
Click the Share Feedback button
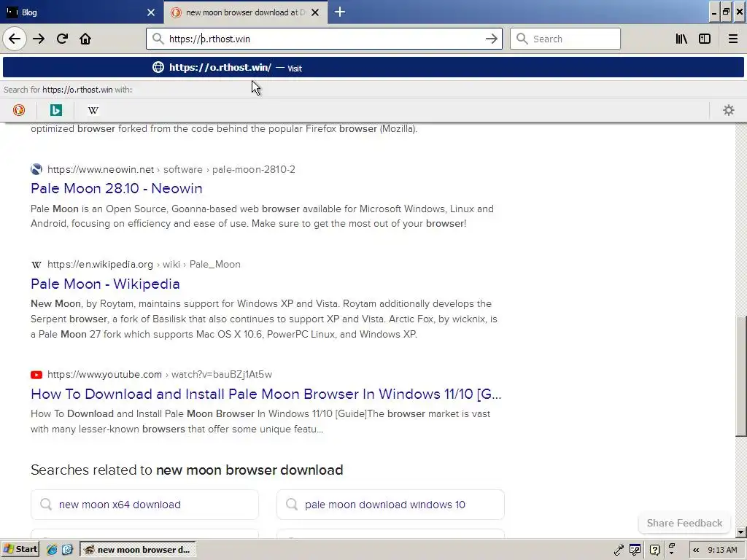pyautogui.click(x=684, y=524)
